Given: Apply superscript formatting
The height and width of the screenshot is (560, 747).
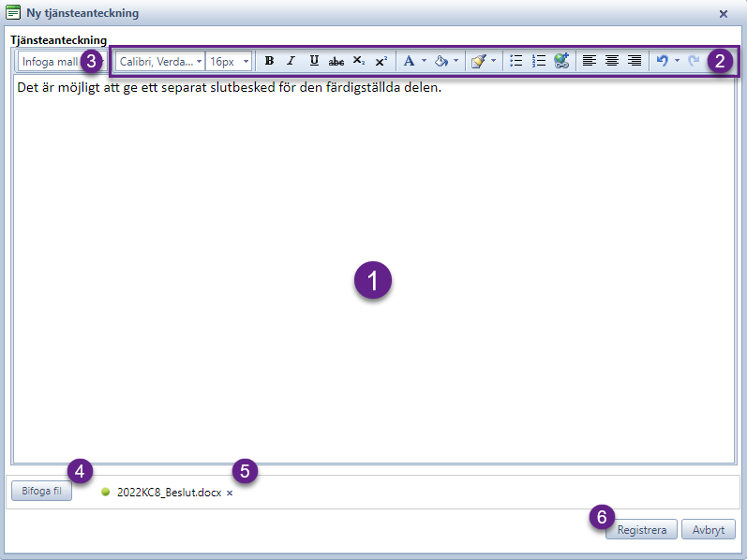Looking at the screenshot, I should (381, 61).
